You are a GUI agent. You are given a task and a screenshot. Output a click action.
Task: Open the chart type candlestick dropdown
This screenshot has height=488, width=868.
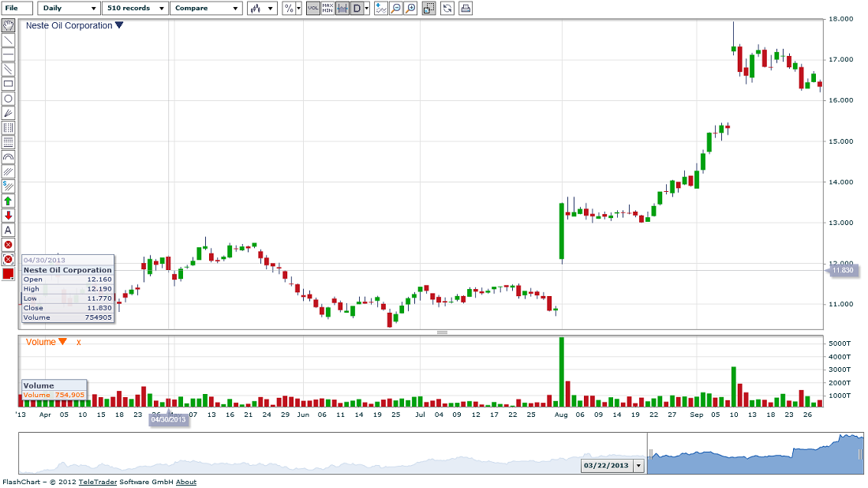coord(262,9)
